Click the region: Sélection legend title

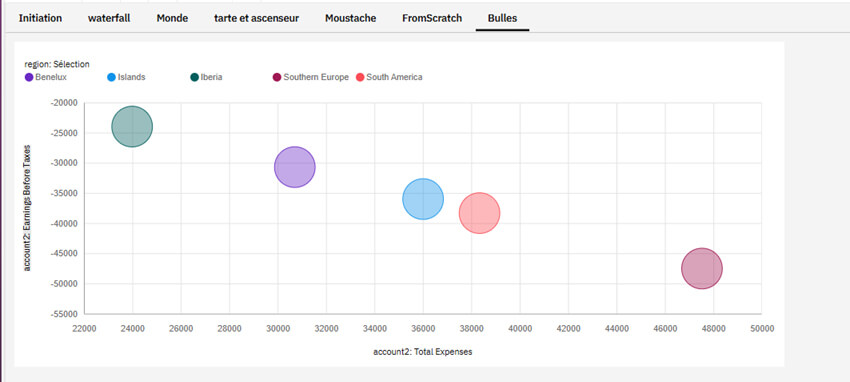(57, 64)
